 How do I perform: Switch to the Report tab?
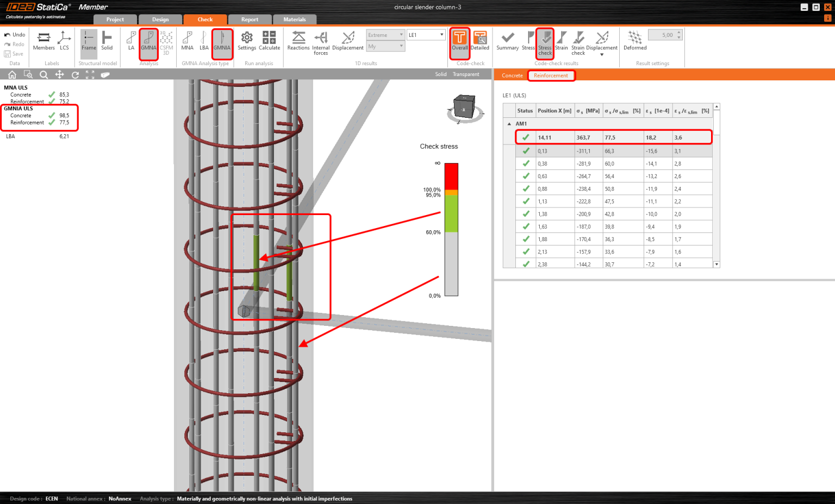(250, 18)
